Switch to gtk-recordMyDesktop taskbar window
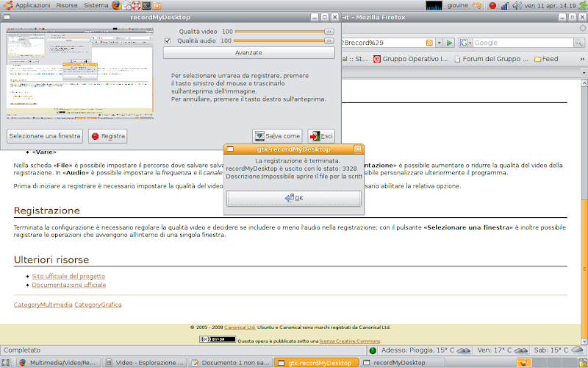This screenshot has width=588, height=368. 316,363
